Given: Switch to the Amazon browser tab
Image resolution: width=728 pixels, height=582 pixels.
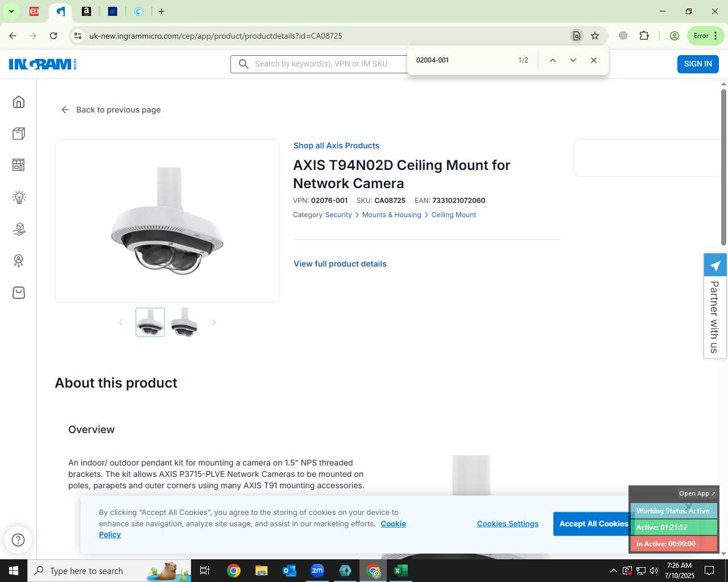Looking at the screenshot, I should [86, 11].
